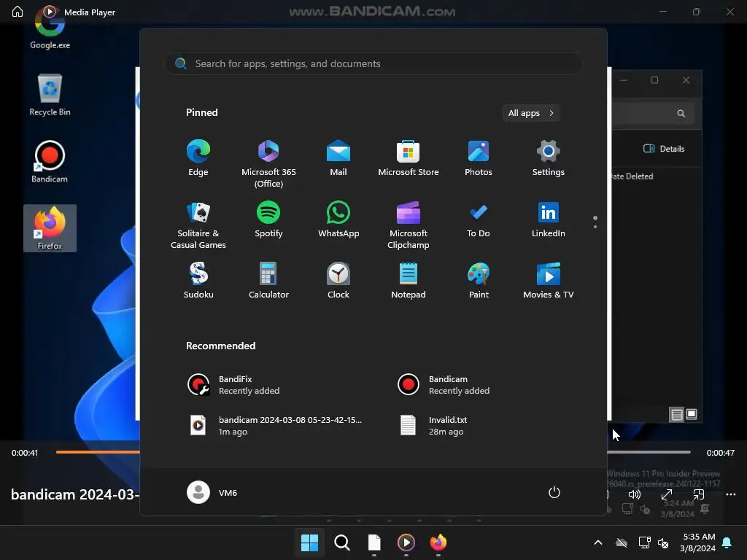Open the VM6 user account menu
747x560 pixels.
click(x=212, y=492)
